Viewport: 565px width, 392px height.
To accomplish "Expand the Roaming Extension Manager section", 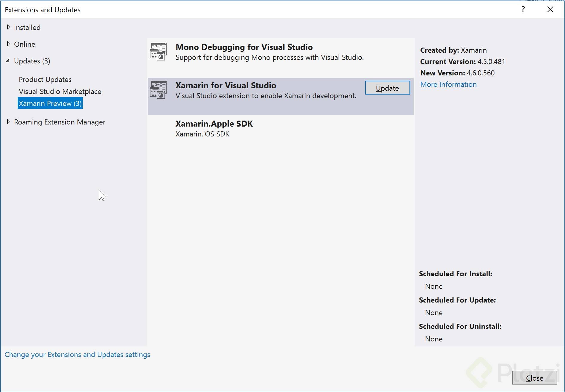I will (9, 121).
